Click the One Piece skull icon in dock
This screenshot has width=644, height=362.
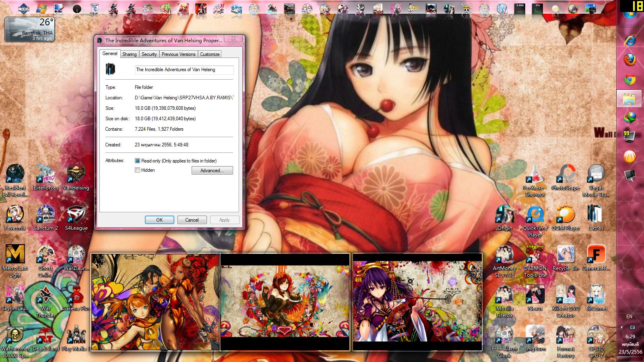click(x=466, y=8)
